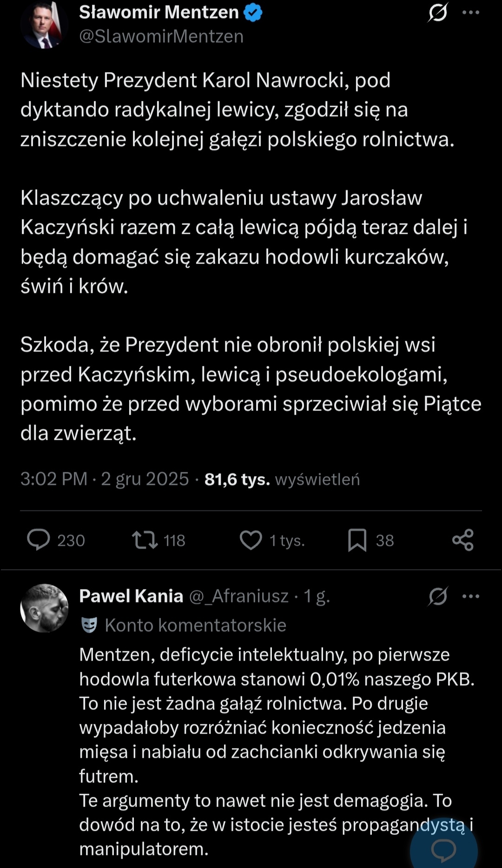This screenshot has height=868, width=502.
Task: Open Pawel Kania's profile name
Action: click(x=131, y=596)
